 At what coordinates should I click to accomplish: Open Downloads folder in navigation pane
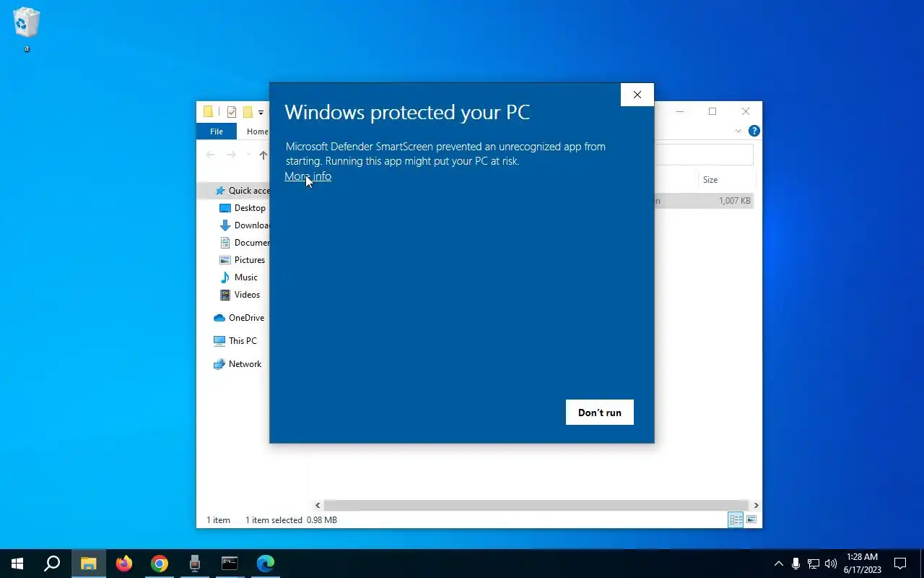pos(251,225)
